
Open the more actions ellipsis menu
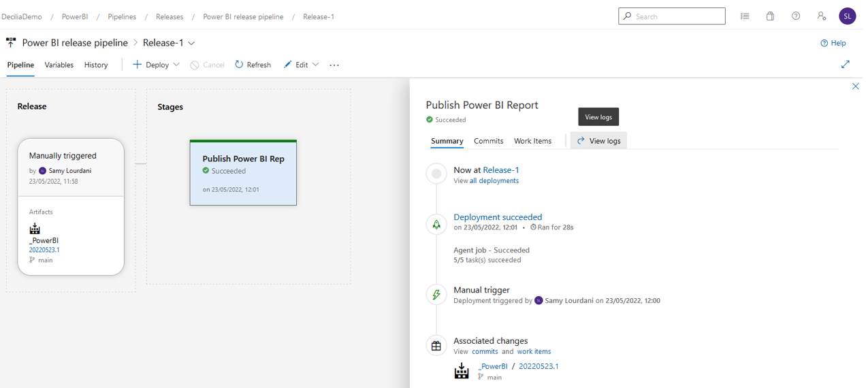334,65
